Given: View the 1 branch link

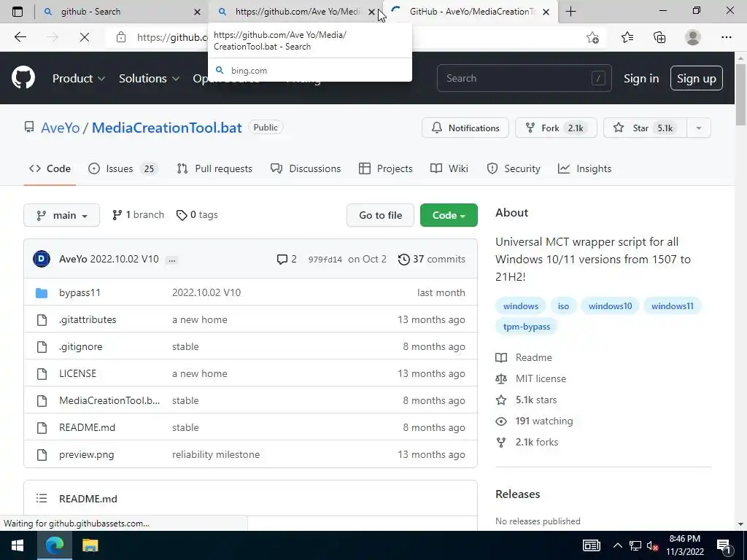Looking at the screenshot, I should (138, 215).
